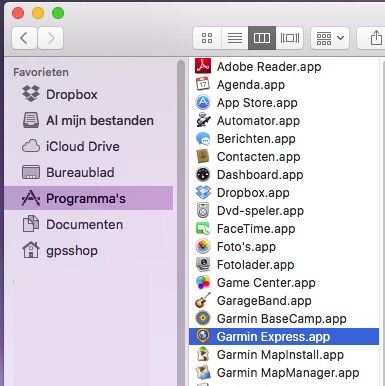This screenshot has height=386, width=385.
Task: Click the Garmin MapManager.app icon
Action: [203, 372]
